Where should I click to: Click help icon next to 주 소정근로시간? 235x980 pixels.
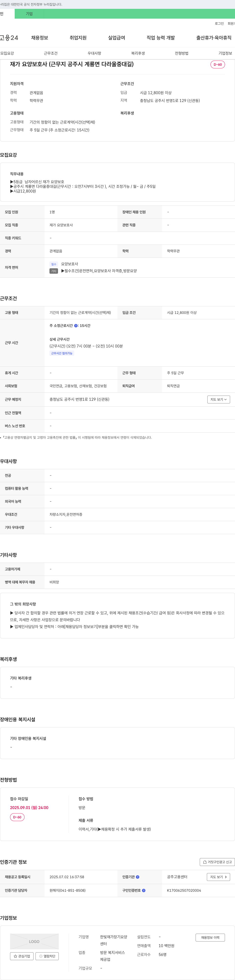76,326
